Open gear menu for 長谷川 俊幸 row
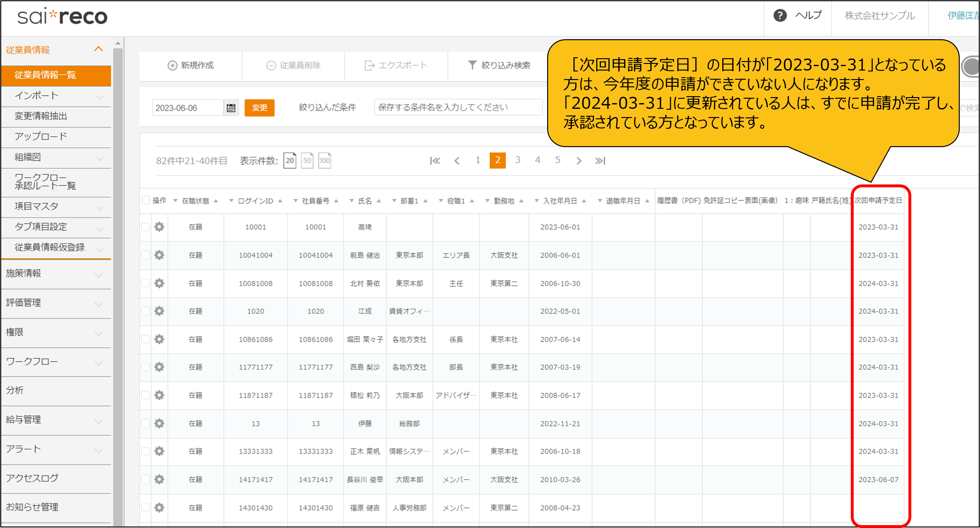 [x=159, y=479]
